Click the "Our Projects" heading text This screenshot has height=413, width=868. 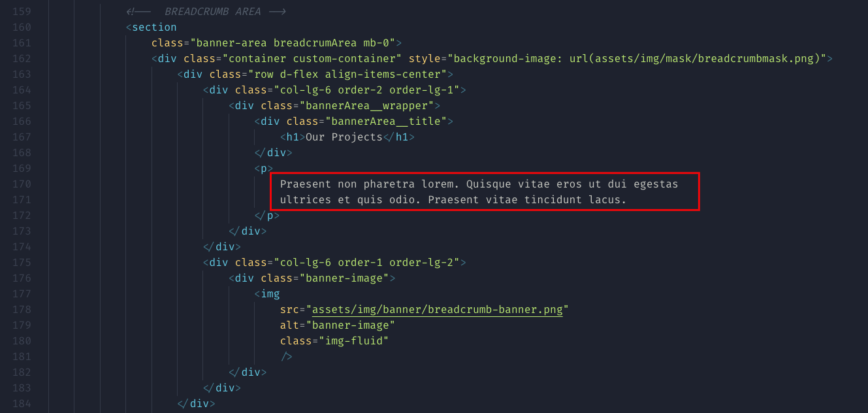click(344, 137)
